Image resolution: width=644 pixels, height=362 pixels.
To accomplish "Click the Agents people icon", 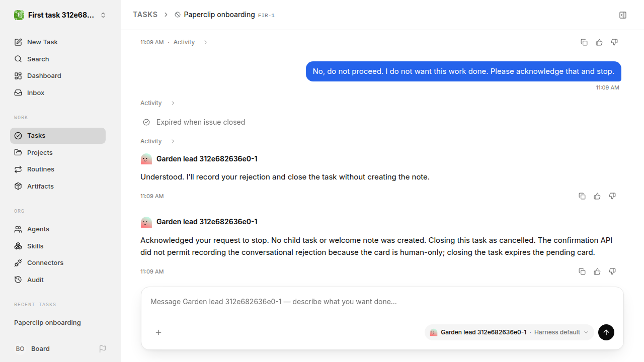I will tap(18, 229).
